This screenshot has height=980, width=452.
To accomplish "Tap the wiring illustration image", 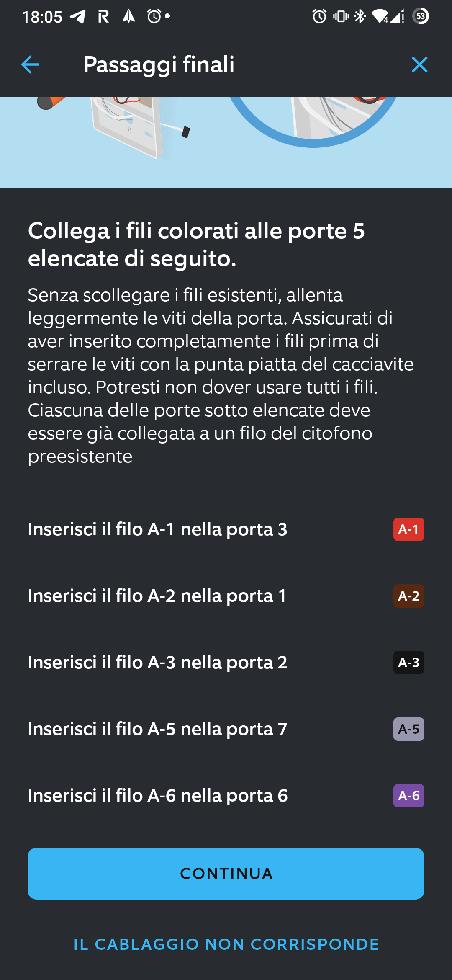I will pos(226,142).
